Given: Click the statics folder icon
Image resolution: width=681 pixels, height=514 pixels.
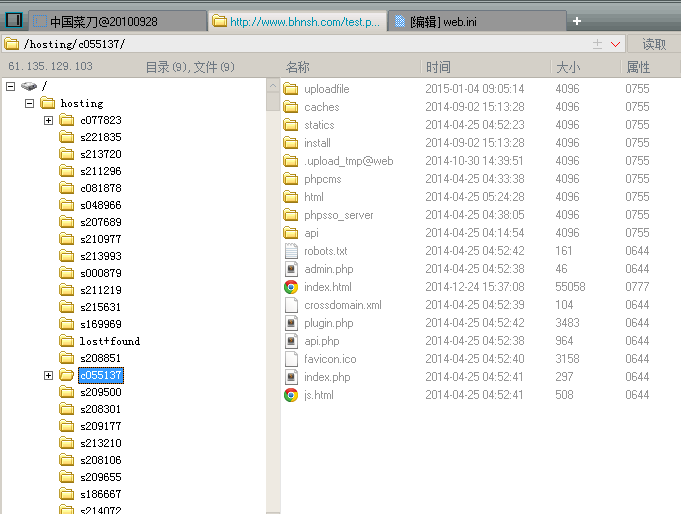Looking at the screenshot, I should [x=291, y=125].
